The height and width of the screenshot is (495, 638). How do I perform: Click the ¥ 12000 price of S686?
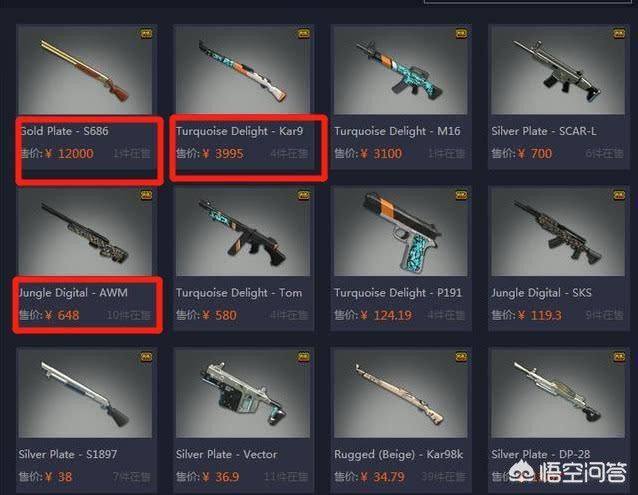[x=69, y=154]
